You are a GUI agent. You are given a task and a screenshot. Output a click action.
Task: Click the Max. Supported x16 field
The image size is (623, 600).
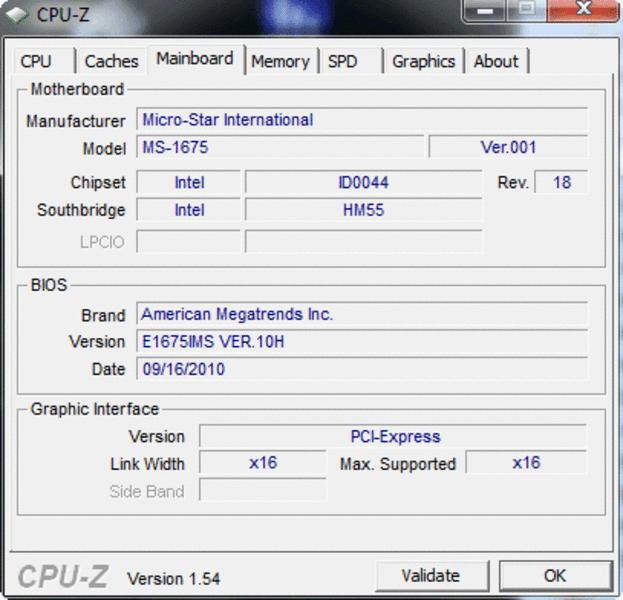coord(526,463)
